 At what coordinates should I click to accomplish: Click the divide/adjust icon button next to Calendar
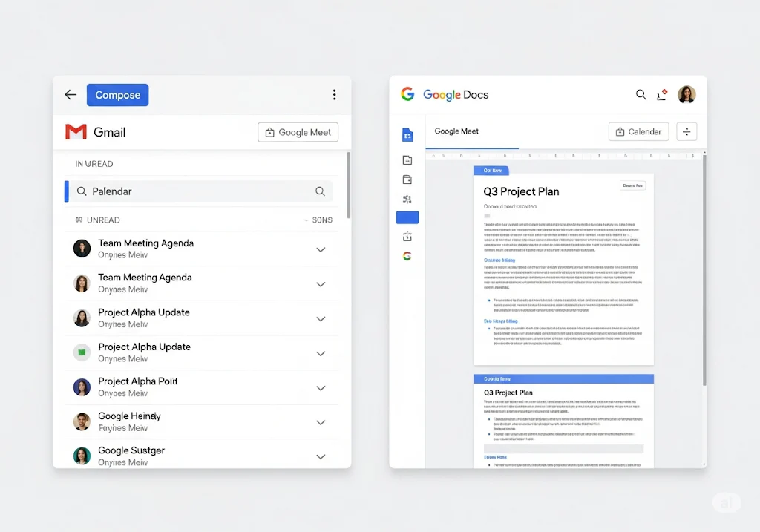click(687, 132)
